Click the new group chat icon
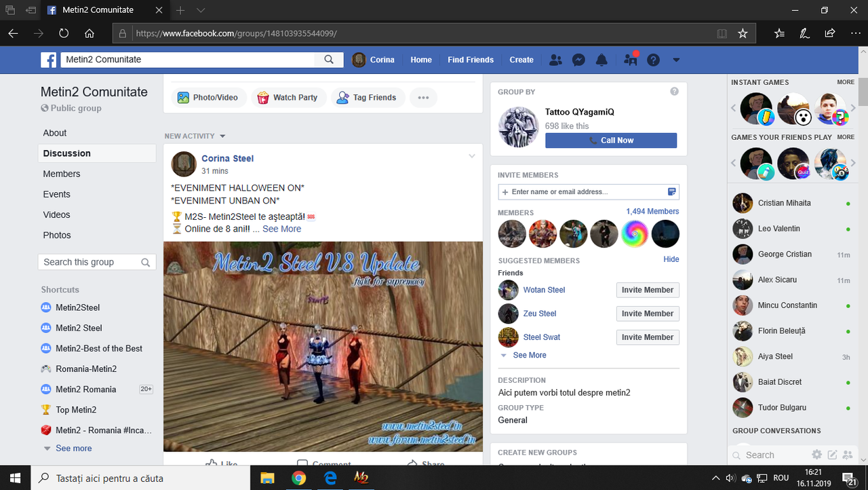The image size is (868, 490). coord(848,455)
